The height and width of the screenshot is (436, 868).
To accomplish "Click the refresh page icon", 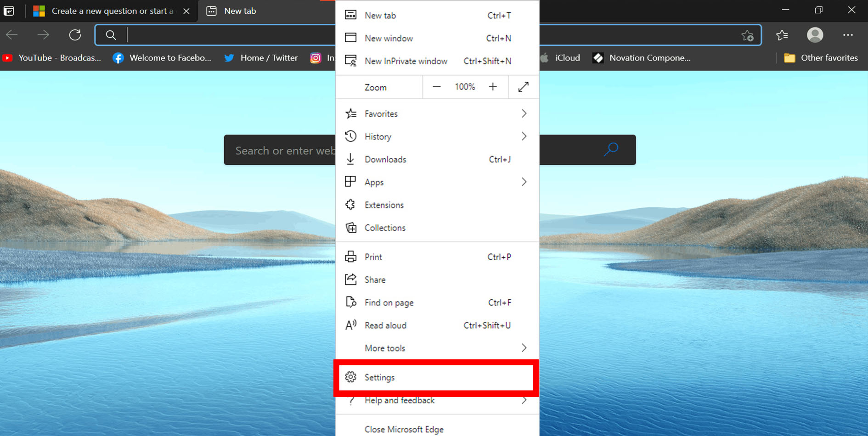I will pyautogui.click(x=75, y=35).
